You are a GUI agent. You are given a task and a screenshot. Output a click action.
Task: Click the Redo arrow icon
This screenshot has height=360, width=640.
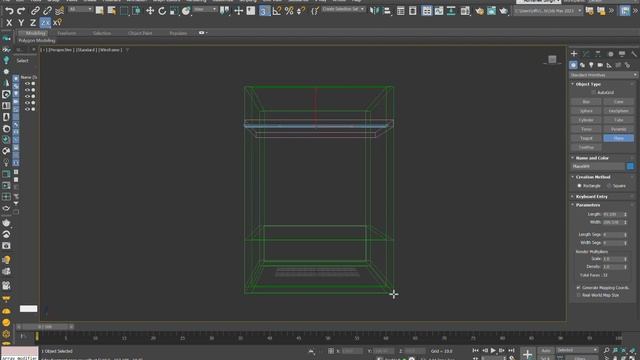(21, 11)
